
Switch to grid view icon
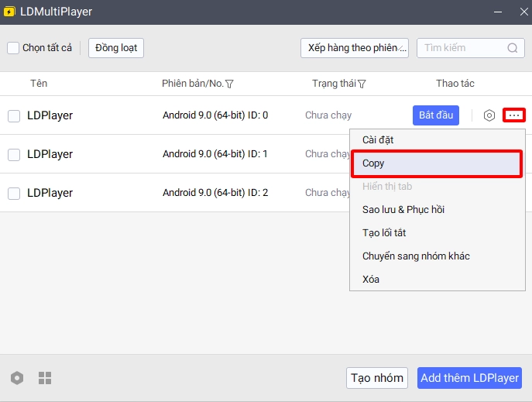coord(45,378)
